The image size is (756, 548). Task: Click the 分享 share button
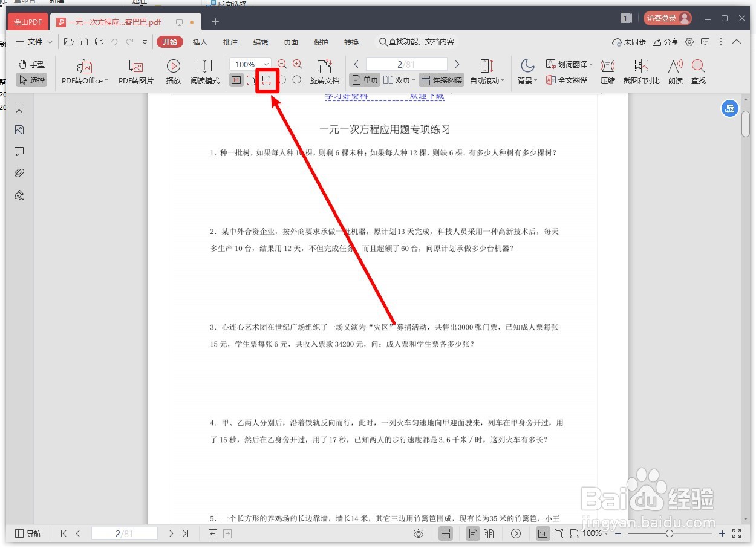pos(665,42)
